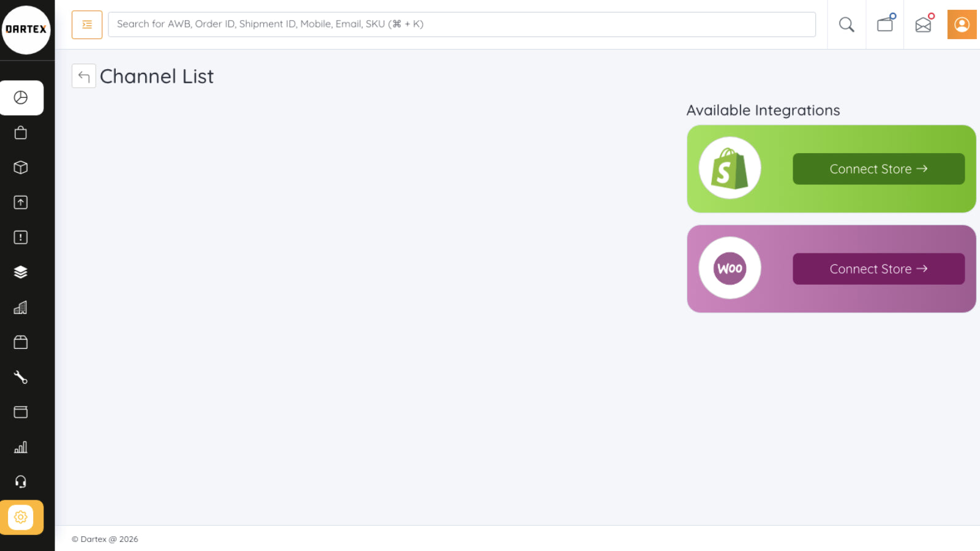Click the magnifier search icon in header

[846, 24]
